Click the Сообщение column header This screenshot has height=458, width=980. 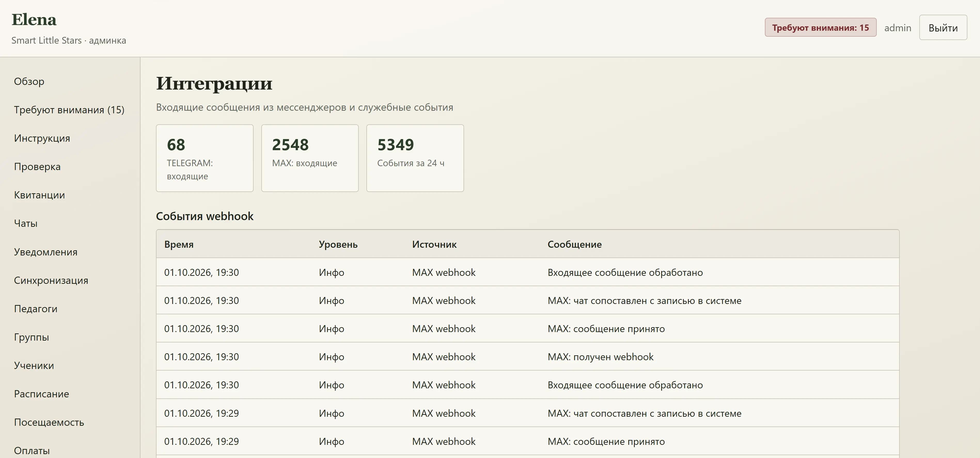(x=575, y=244)
